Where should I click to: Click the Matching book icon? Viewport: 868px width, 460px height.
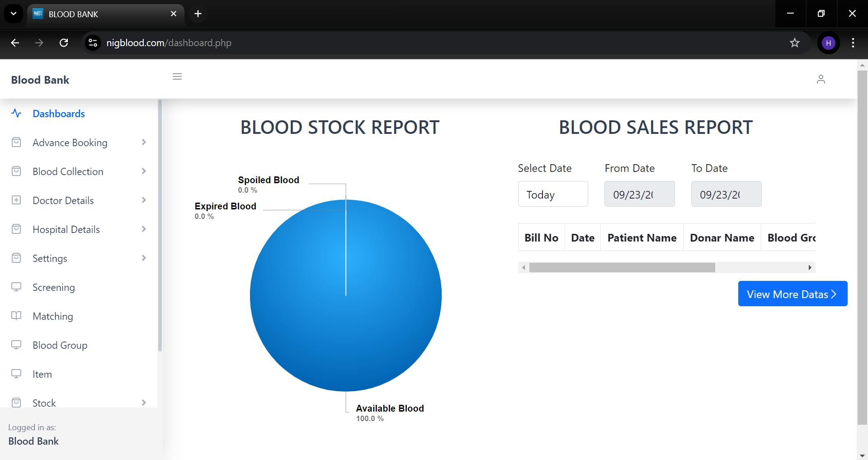pyautogui.click(x=16, y=316)
